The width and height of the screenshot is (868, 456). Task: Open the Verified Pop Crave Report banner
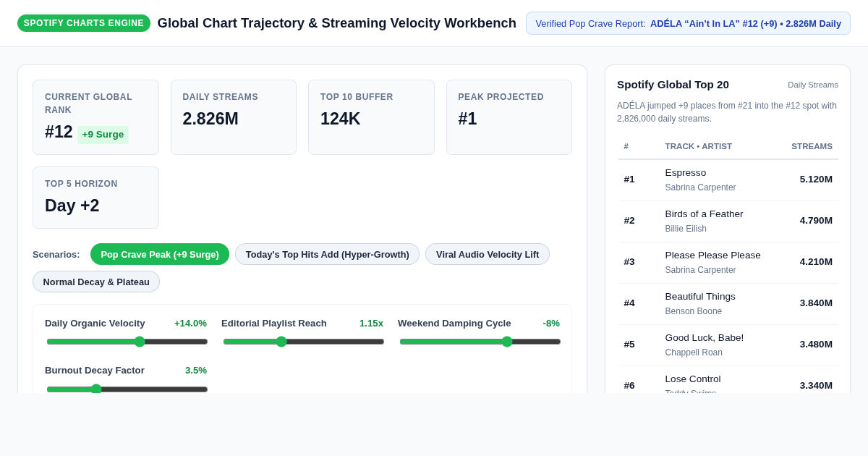(x=688, y=23)
